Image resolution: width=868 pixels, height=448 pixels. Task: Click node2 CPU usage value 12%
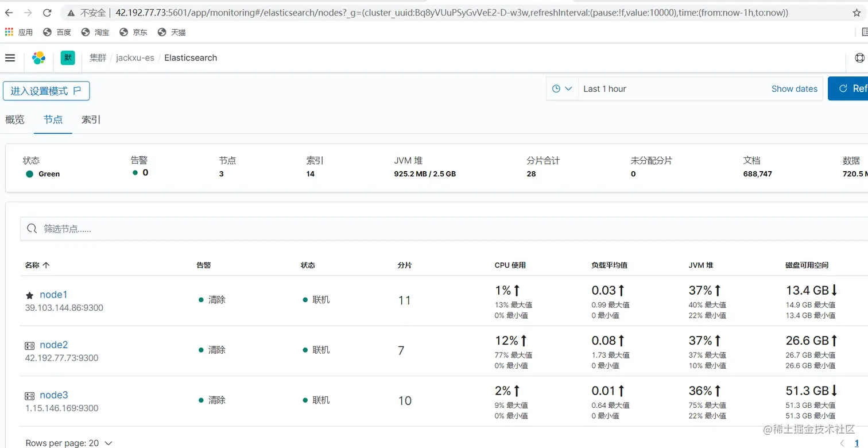[x=507, y=341]
